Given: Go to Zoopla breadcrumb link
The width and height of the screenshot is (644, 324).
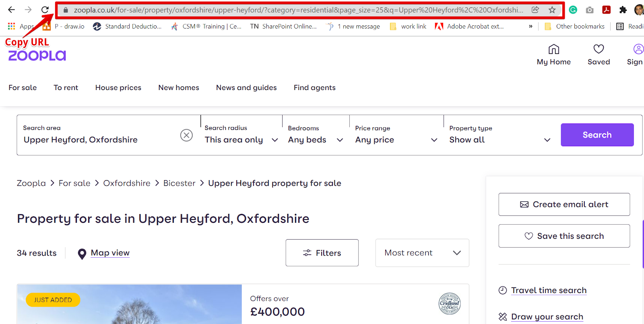Looking at the screenshot, I should pos(31,183).
